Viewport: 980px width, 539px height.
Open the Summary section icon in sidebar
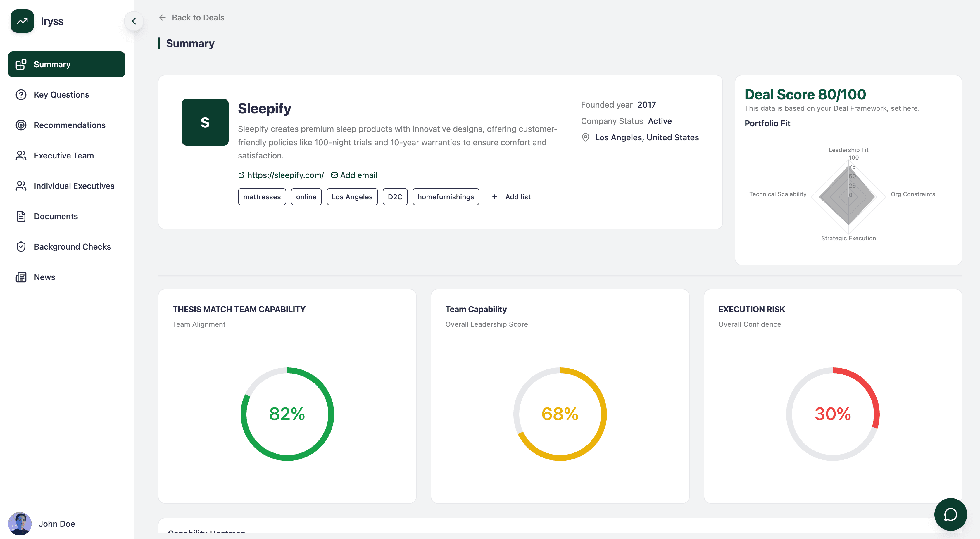pos(20,64)
